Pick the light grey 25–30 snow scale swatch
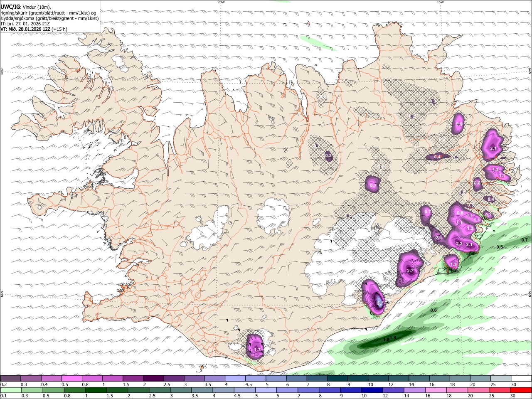The width and height of the screenshot is (532, 399). [x=501, y=378]
